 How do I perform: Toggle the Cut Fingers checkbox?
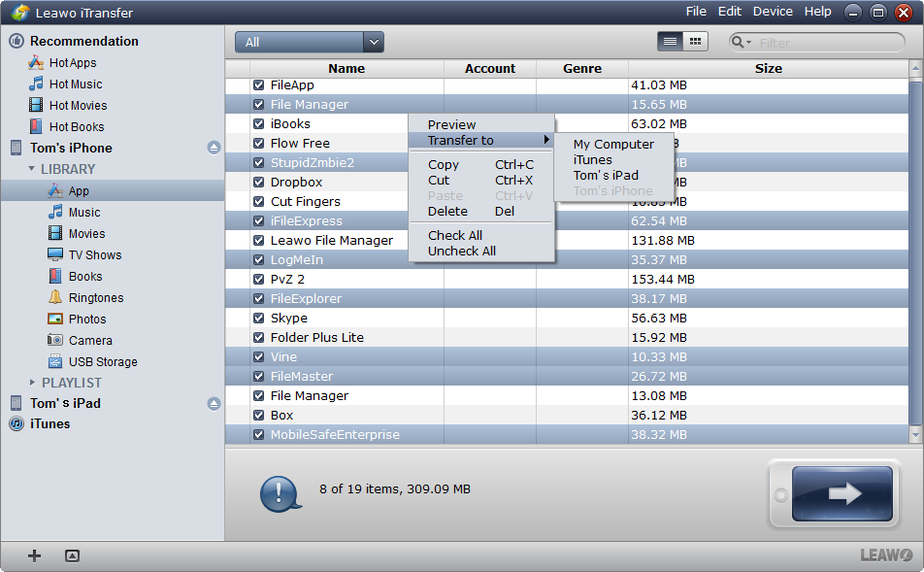[x=258, y=202]
